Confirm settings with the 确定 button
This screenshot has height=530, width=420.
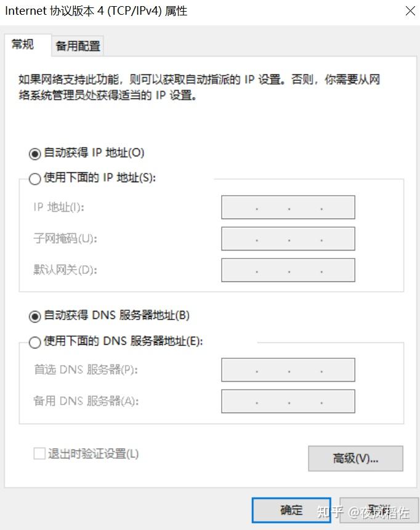[291, 510]
